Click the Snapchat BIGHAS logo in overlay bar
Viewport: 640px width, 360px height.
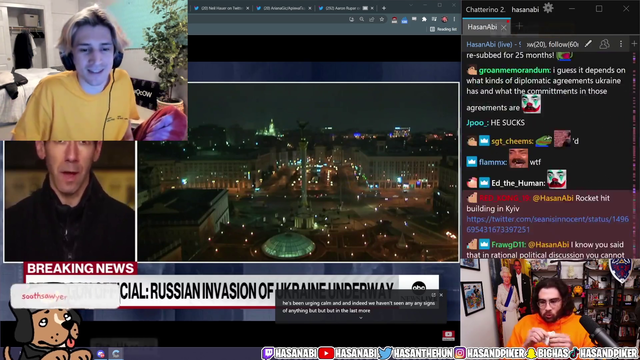click(x=531, y=353)
